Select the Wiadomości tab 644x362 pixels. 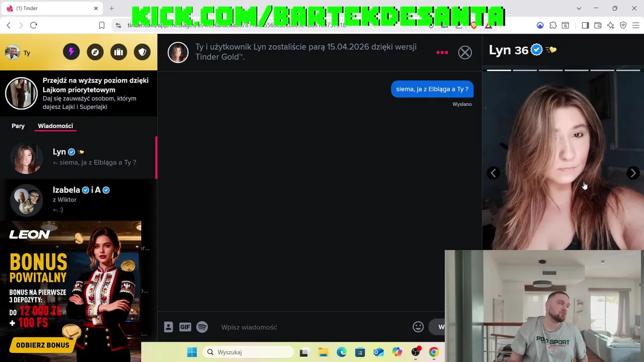(55, 126)
